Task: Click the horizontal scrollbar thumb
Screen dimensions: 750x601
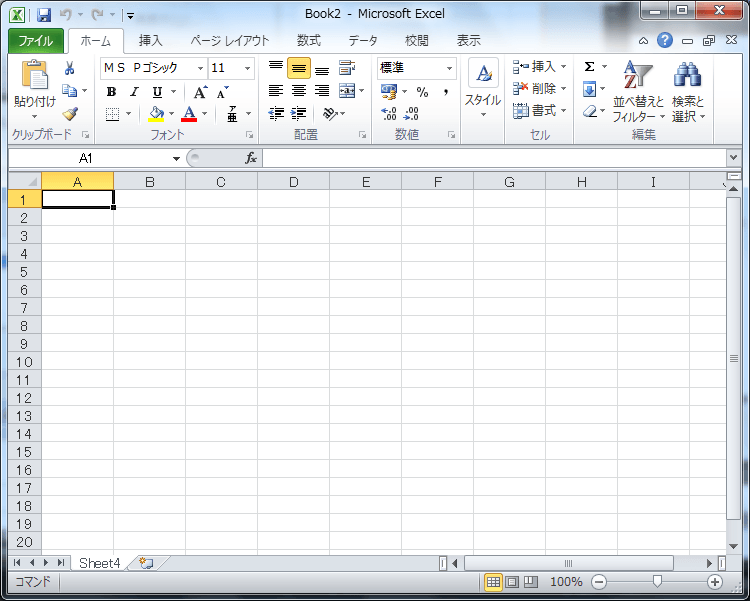Action: pyautogui.click(x=569, y=563)
